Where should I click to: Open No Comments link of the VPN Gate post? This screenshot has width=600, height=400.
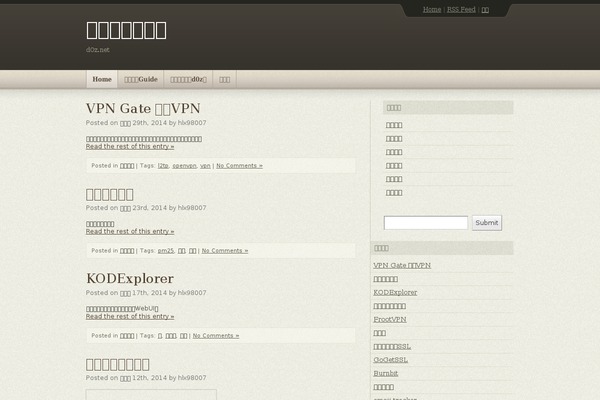click(x=239, y=166)
